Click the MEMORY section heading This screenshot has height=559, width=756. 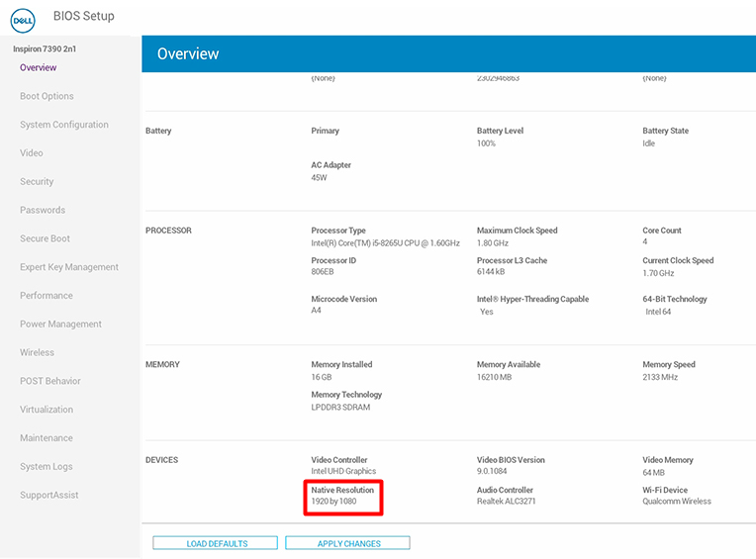tap(162, 364)
